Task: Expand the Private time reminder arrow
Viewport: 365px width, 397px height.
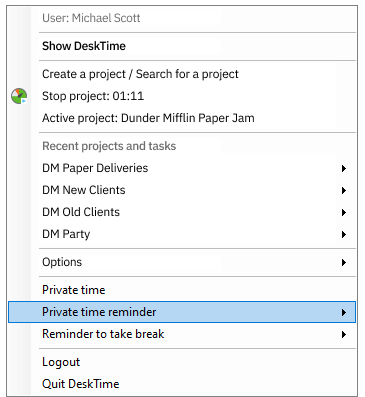Action: pos(344,312)
